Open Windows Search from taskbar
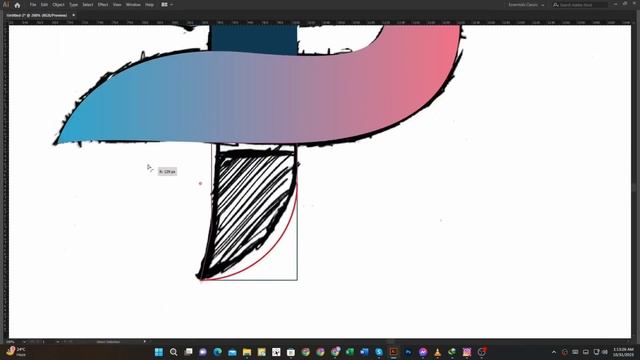 click(x=173, y=352)
